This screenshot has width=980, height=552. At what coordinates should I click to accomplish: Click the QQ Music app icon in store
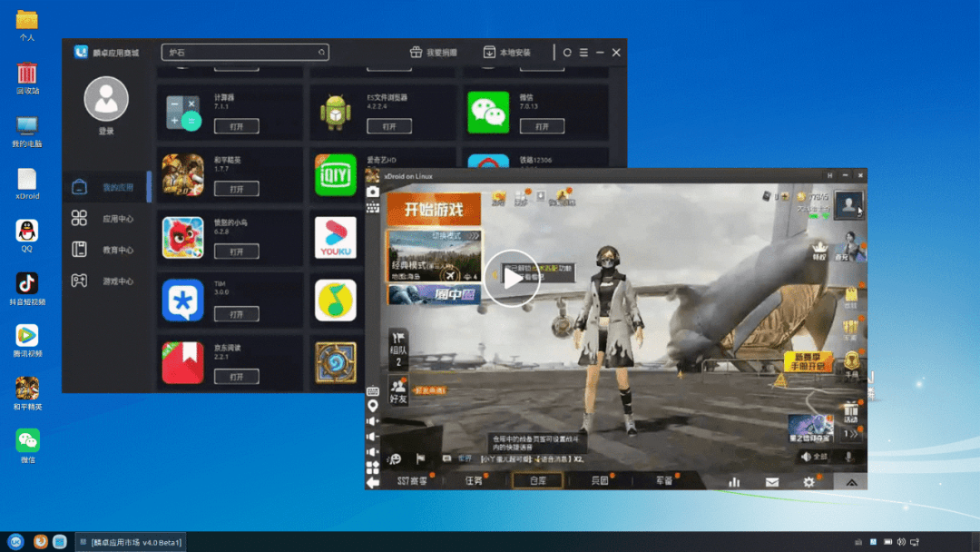336,301
